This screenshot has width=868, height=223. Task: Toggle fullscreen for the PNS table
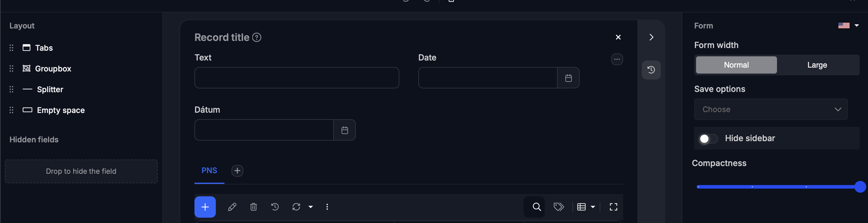click(x=613, y=207)
